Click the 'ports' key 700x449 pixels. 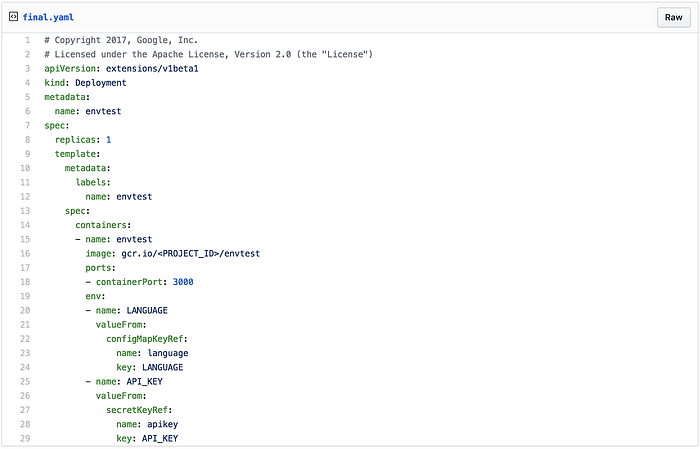pos(99,268)
